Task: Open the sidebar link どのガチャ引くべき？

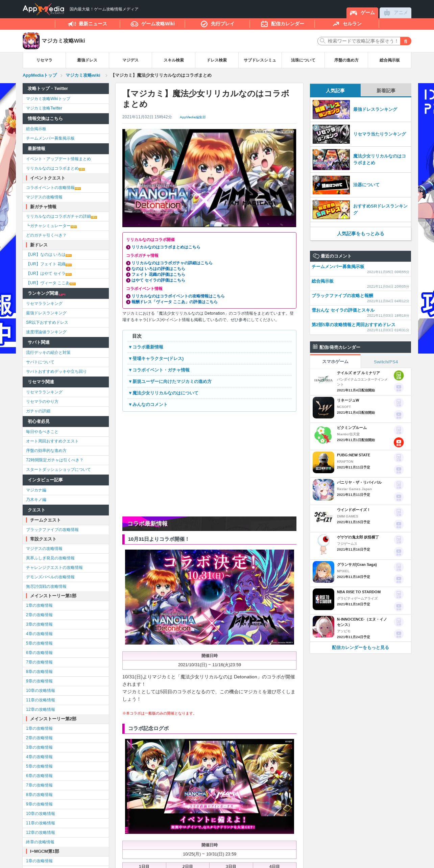Action: pos(46,235)
